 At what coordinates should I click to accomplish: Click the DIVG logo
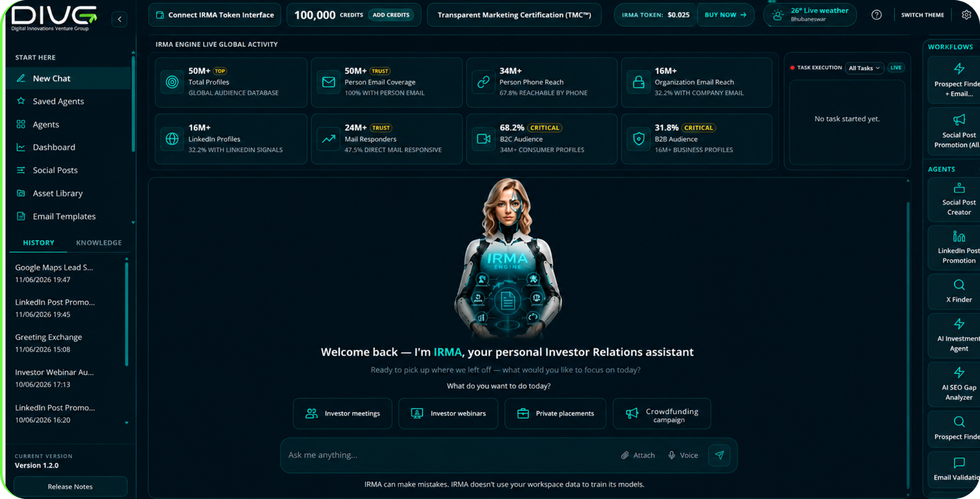click(54, 18)
